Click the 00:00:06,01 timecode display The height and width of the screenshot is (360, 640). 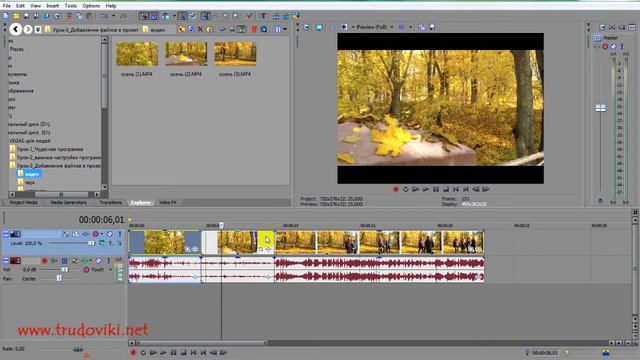click(x=101, y=220)
